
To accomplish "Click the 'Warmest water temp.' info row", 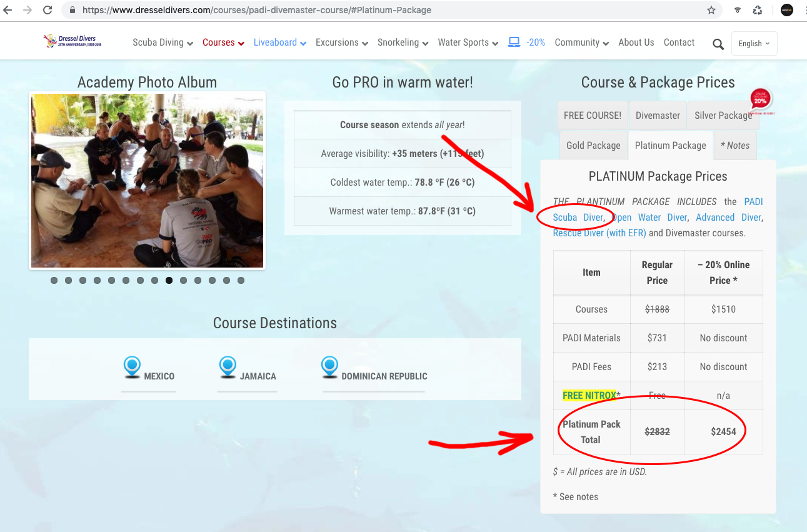I will point(403,211).
